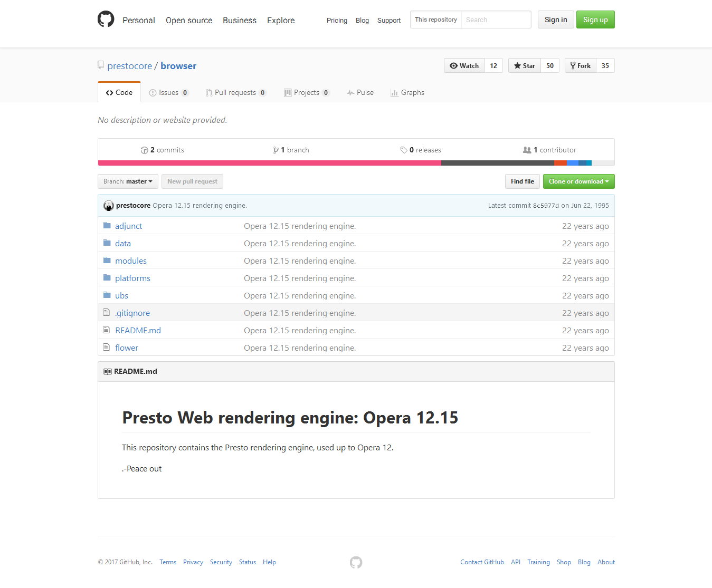
Task: Go to Personal in the top navigation
Action: coord(139,20)
